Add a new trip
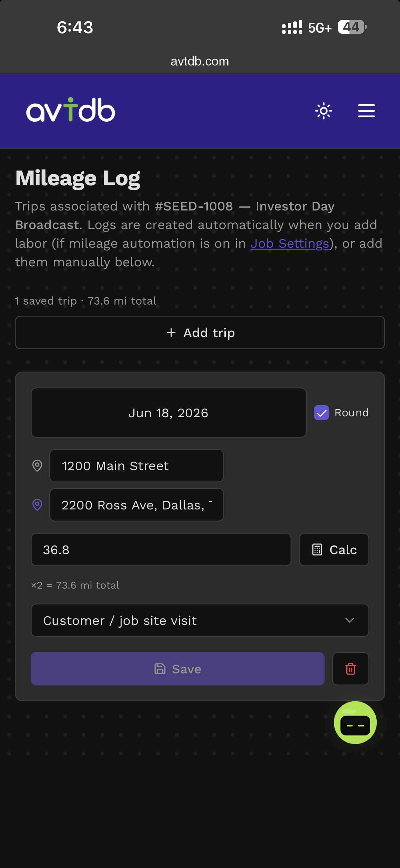This screenshot has width=400, height=868. (x=200, y=332)
